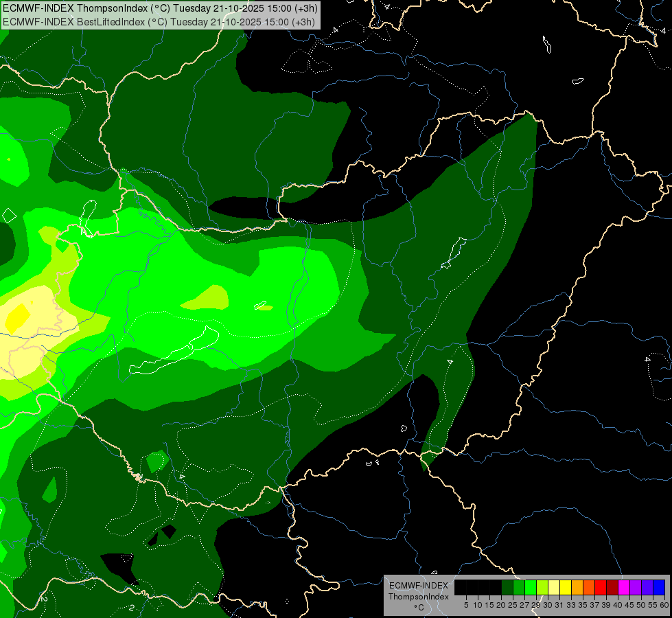Screen dimensions: 672x618
Task: Click the medium green 25–27 legend swatch
Action: coord(519,587)
